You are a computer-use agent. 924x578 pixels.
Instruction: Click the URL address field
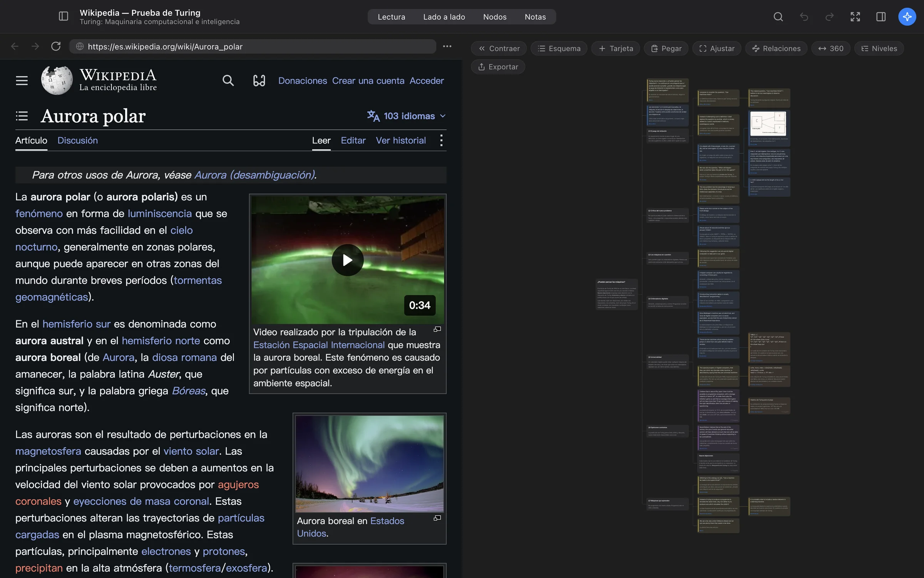[x=252, y=46]
